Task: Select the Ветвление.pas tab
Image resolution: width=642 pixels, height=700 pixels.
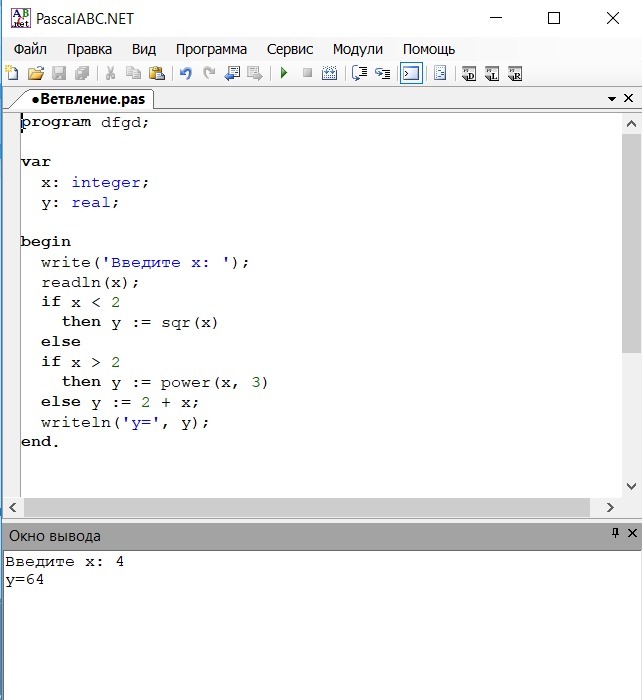Action: pos(88,99)
